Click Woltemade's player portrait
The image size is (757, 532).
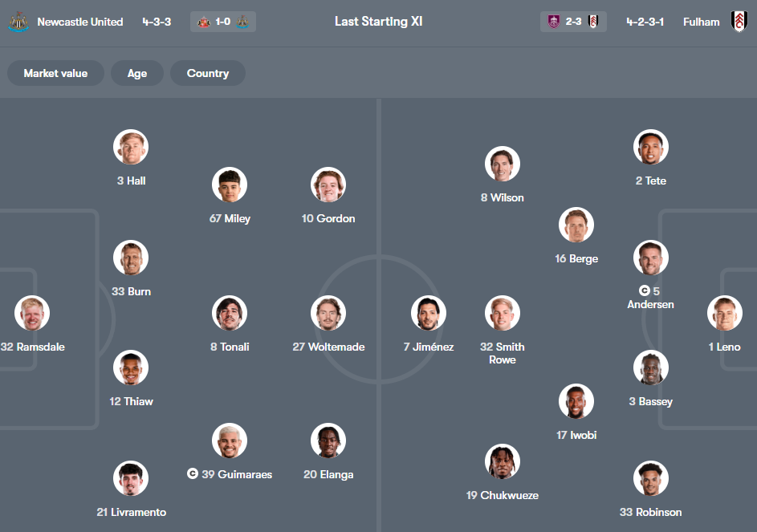point(328,313)
